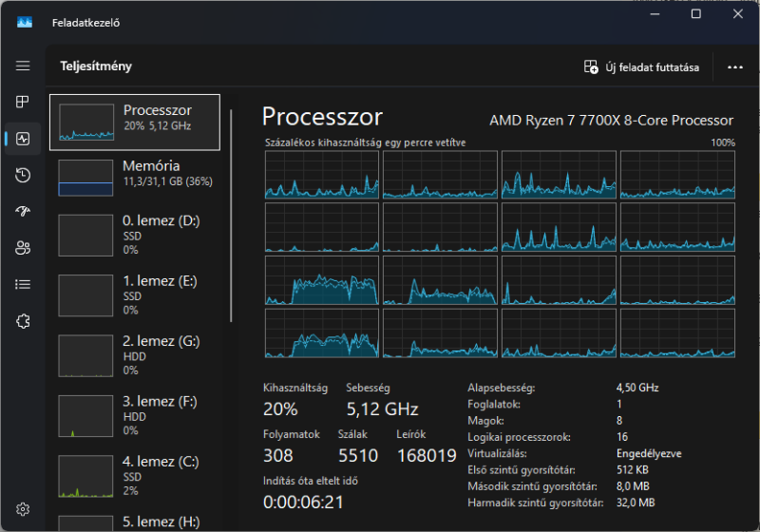Select 0. lemez (D:) disk item
This screenshot has width=760, height=532.
tap(135, 235)
